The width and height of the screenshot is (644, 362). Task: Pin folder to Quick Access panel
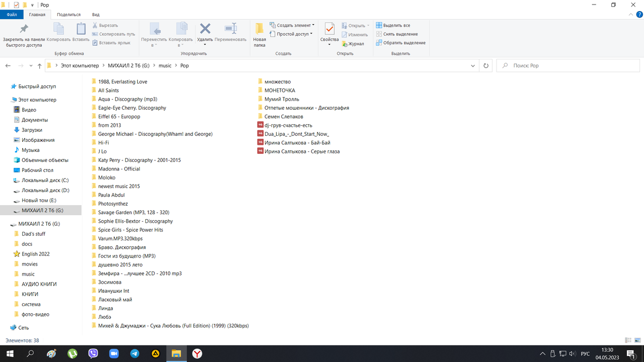pos(24,35)
